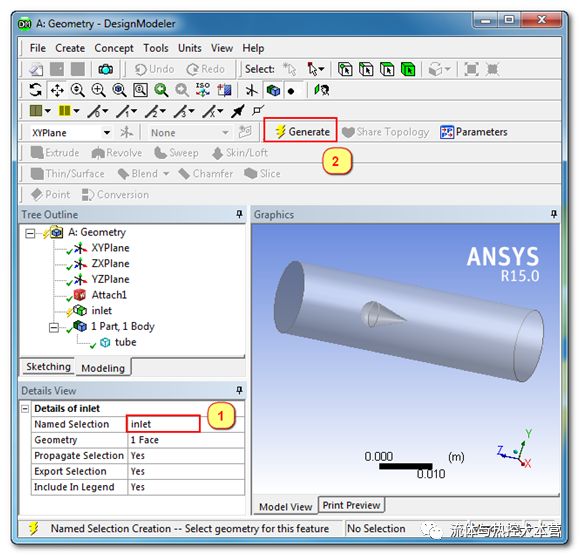
Task: Click the Skin/Loft tool
Action: pyautogui.click(x=240, y=153)
